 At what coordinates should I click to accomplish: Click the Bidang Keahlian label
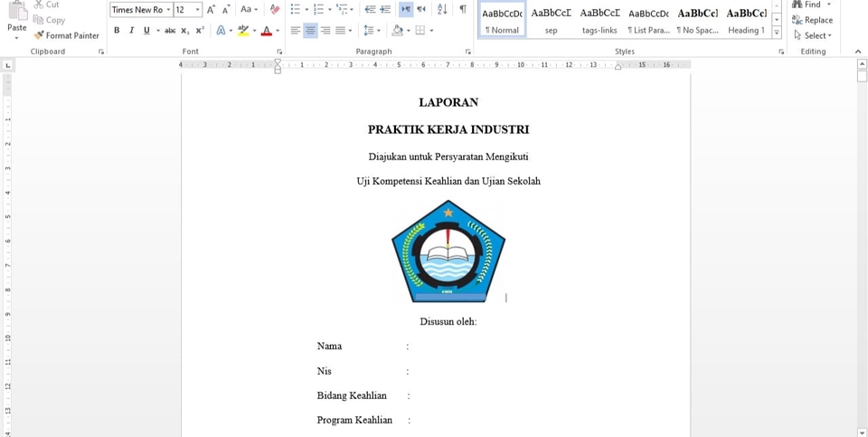tap(352, 395)
